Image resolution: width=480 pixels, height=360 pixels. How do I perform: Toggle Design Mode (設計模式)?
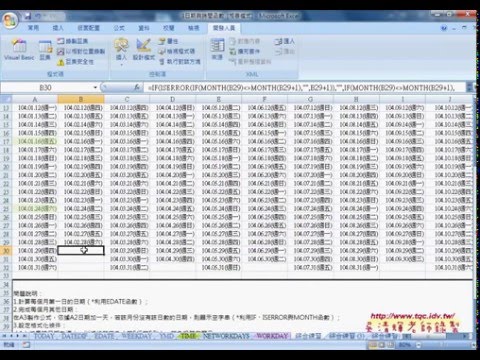[x=144, y=49]
